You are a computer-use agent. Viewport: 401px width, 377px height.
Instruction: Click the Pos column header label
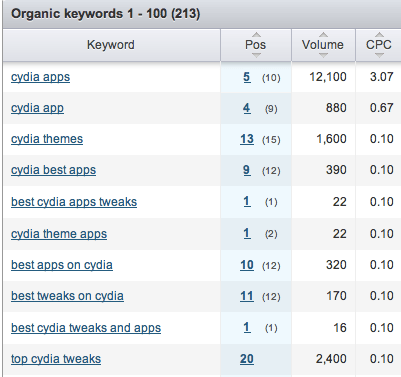(x=256, y=45)
